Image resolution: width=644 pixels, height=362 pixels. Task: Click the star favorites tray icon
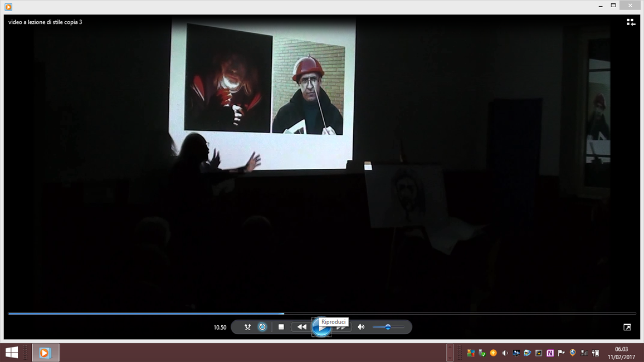[539, 353]
